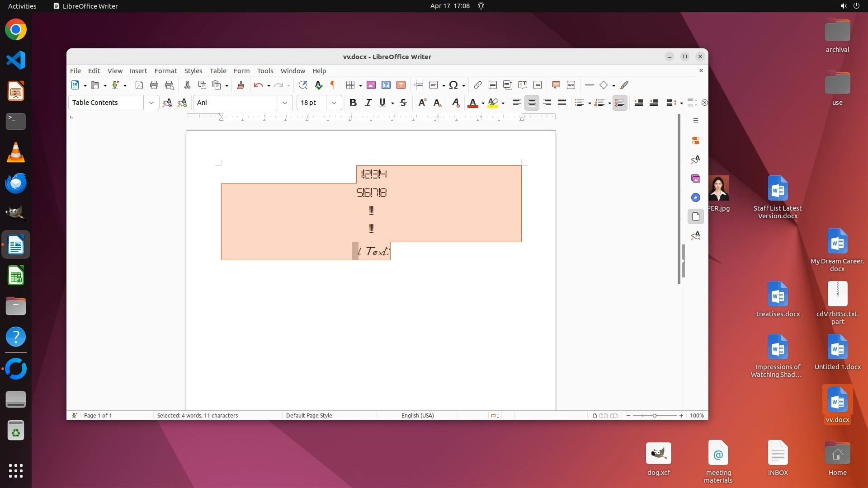Click the Clone Formatting paintbrush icon

241,85
